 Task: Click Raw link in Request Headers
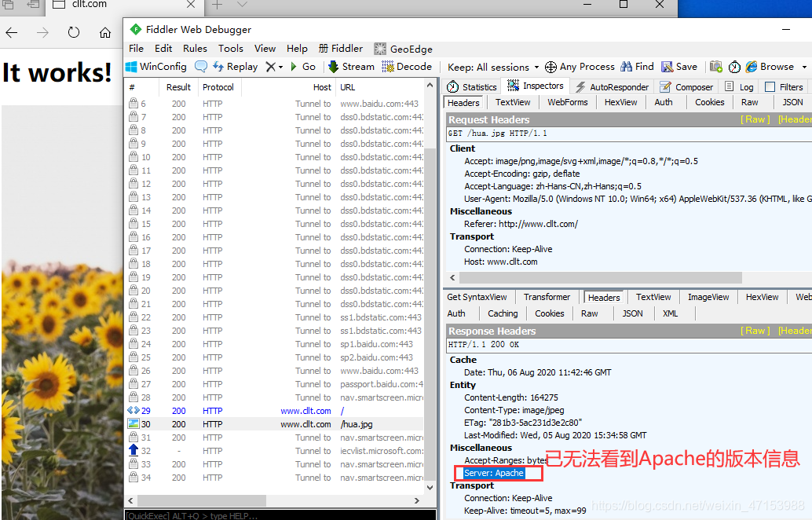pos(755,119)
